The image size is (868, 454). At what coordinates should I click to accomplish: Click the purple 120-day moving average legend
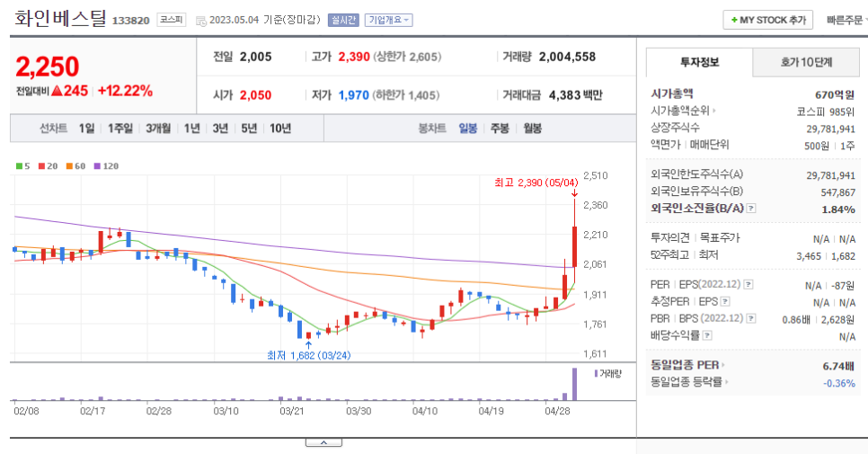tap(106, 166)
